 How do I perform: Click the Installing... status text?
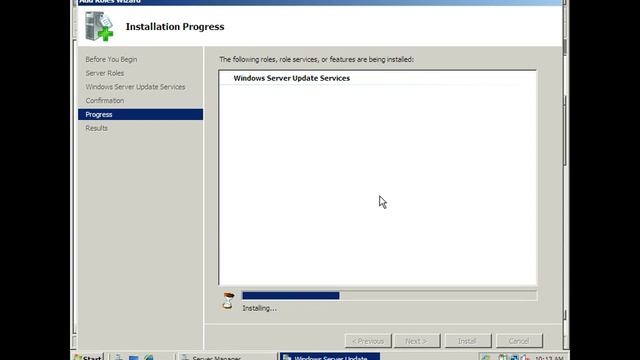(x=260, y=308)
